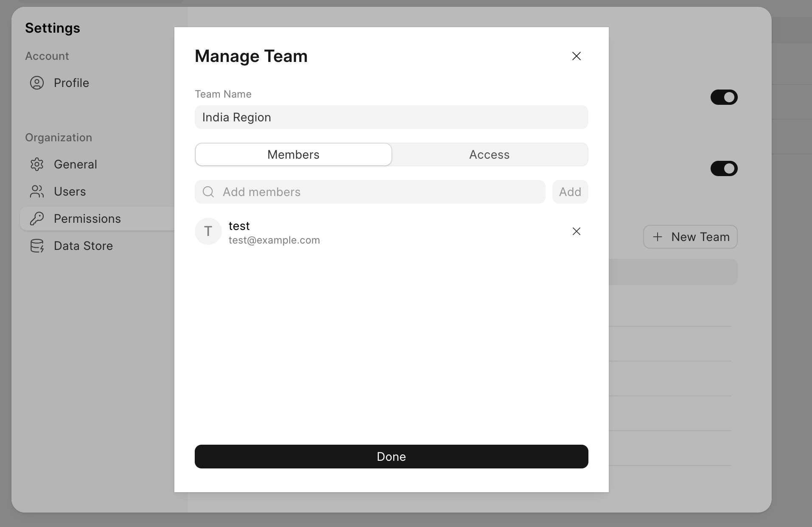The width and height of the screenshot is (812, 527).
Task: Switch to the Access tab
Action: pyautogui.click(x=489, y=154)
